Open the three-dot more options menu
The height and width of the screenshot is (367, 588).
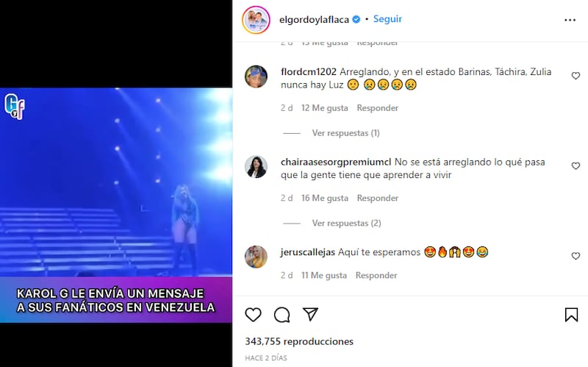coord(570,20)
